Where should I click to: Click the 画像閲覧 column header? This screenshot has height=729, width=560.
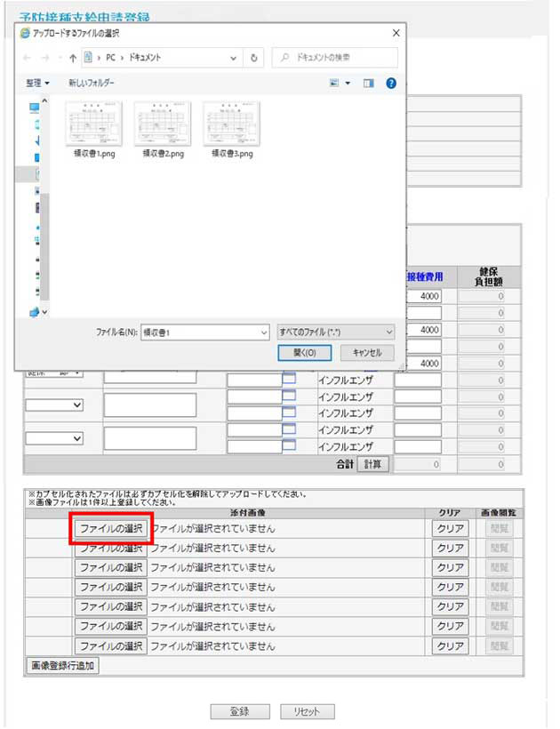click(498, 513)
